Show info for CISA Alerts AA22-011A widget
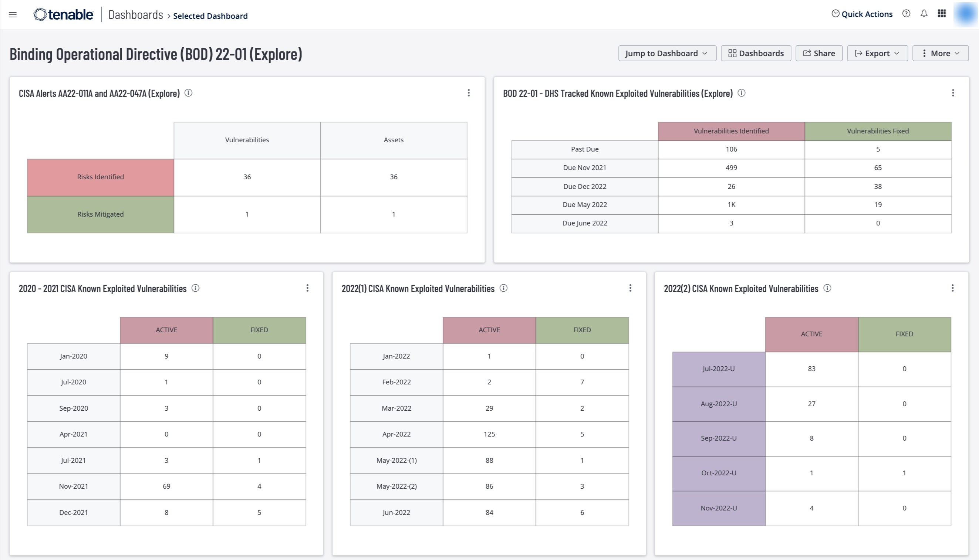 click(x=189, y=93)
